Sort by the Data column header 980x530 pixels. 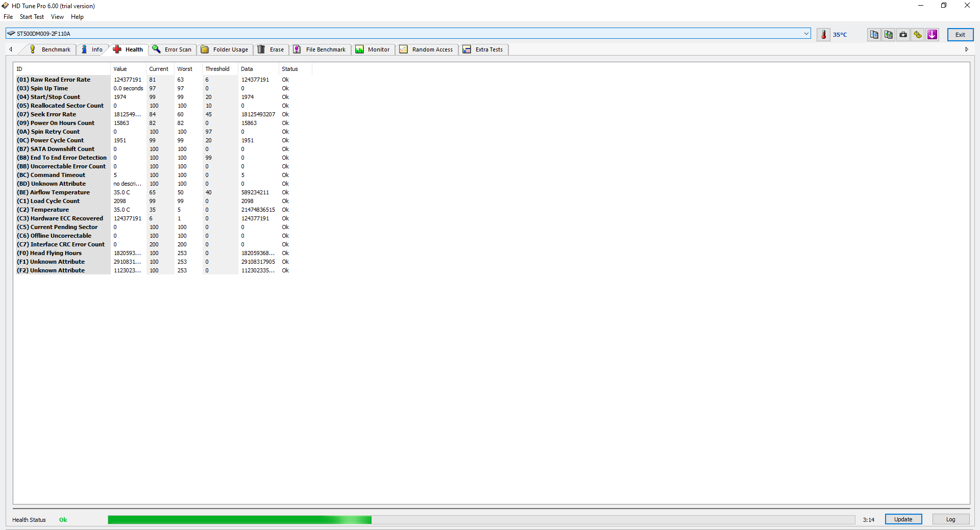(x=258, y=69)
